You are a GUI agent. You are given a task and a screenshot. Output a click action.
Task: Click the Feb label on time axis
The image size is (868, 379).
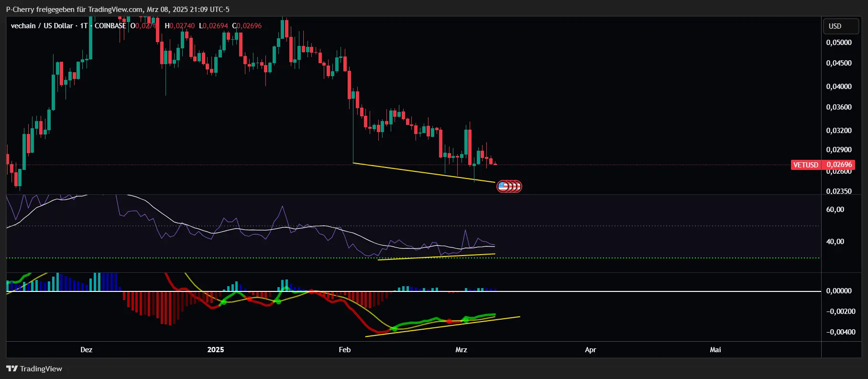coord(345,350)
